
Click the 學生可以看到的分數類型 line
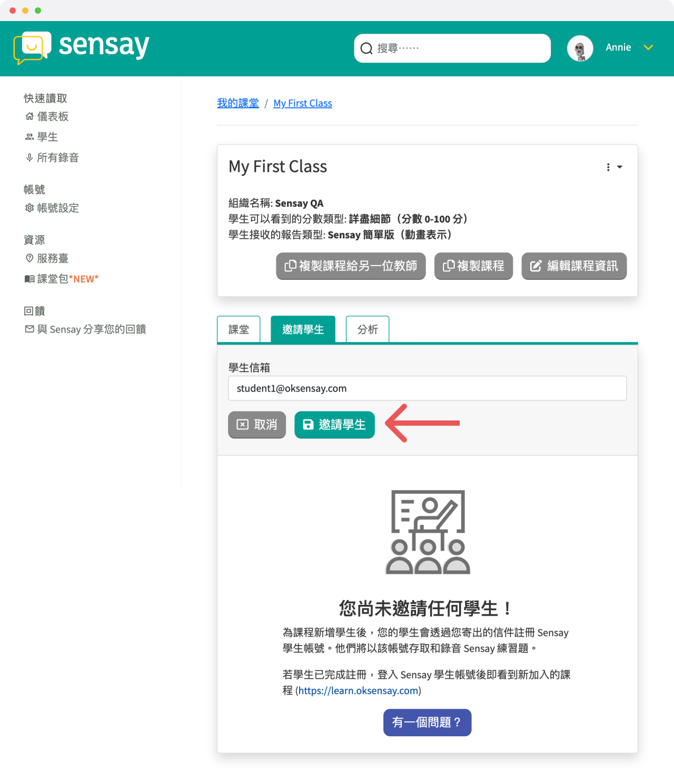tap(350, 219)
